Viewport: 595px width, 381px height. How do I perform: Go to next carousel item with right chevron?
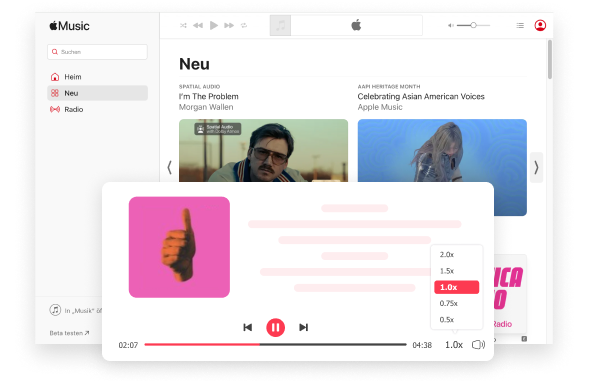tap(536, 167)
